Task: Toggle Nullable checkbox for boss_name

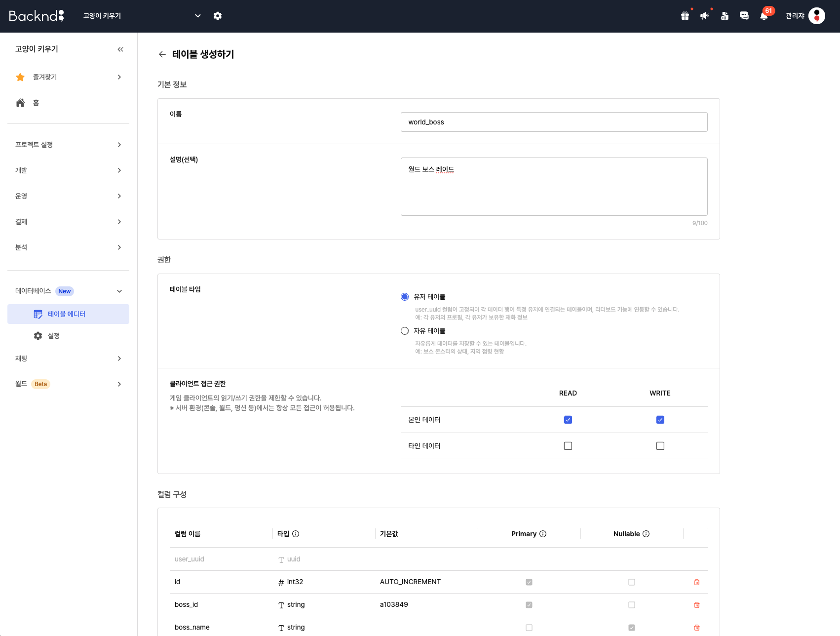Action: point(632,628)
